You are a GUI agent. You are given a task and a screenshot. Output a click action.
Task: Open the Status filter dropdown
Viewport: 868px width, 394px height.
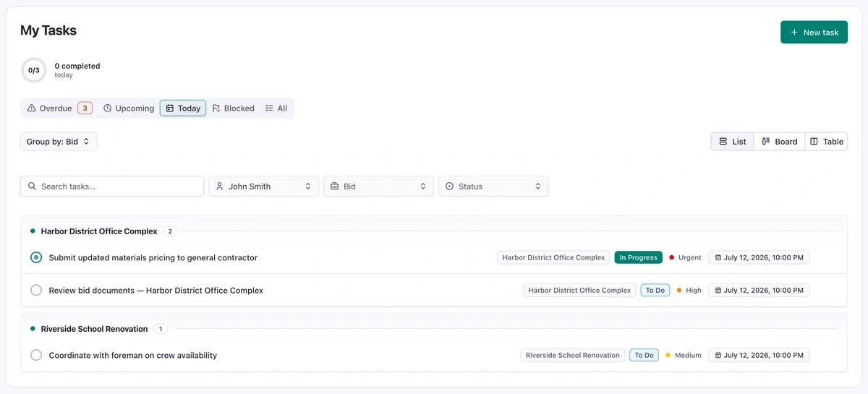pyautogui.click(x=494, y=187)
